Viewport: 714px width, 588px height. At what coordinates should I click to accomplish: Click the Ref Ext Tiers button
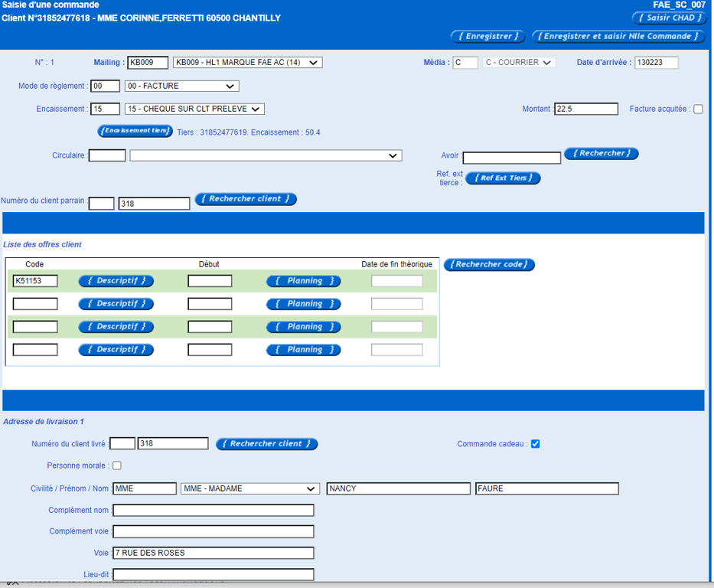[503, 178]
